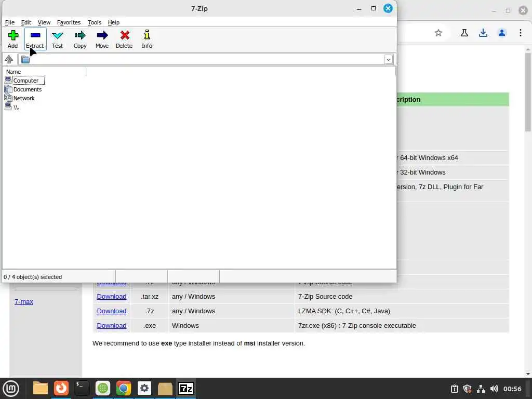Image resolution: width=532 pixels, height=399 pixels.
Task: Open Chrome downloads icon
Action: 483,33
